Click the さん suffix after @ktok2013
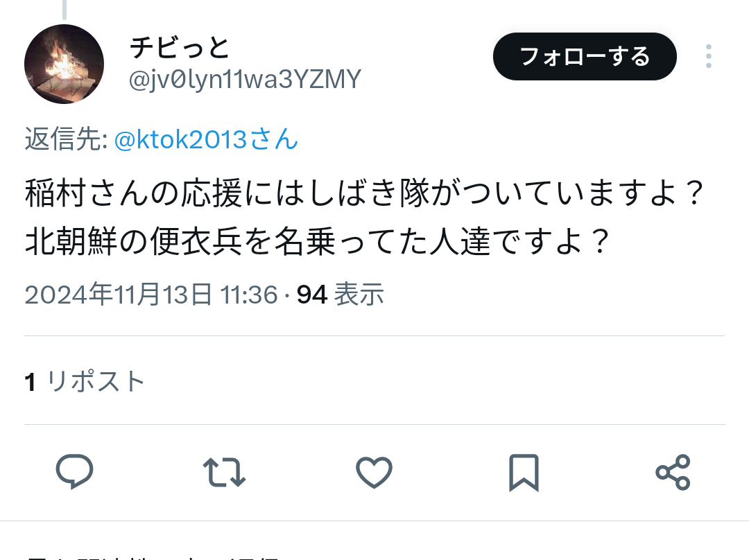 coord(274,139)
